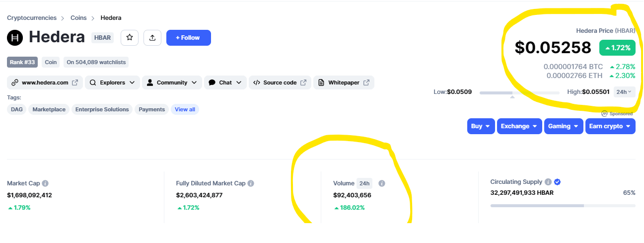This screenshot has height=243, width=644.
Task: Open the Buy menu
Action: 481,126
